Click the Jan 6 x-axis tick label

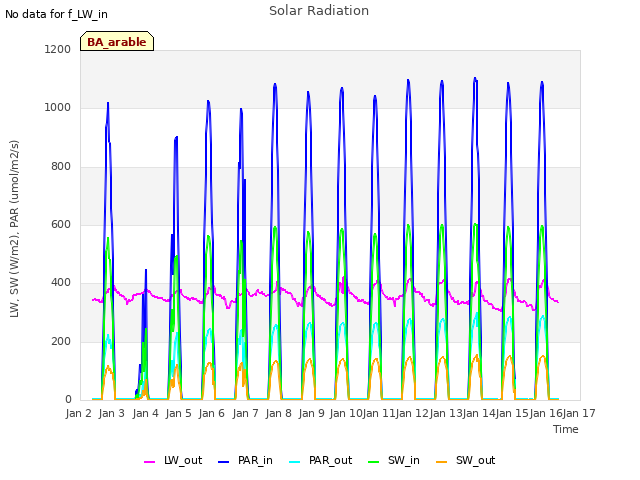click(x=211, y=413)
